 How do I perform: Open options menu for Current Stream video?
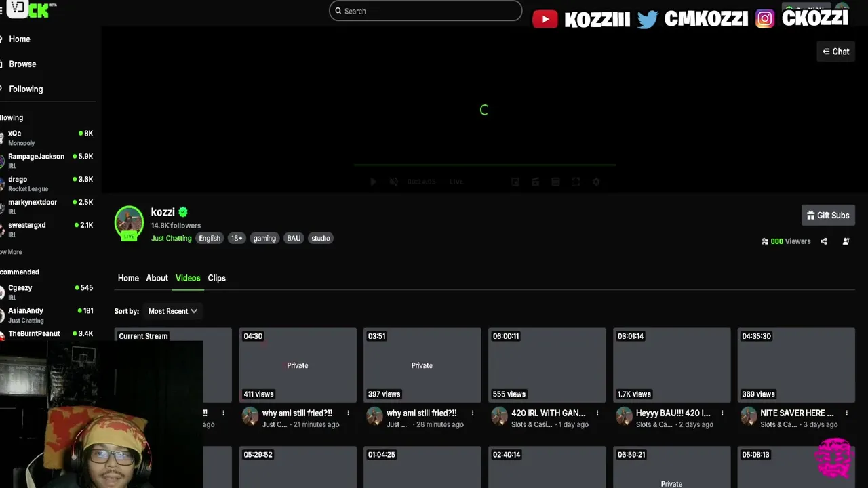[223, 413]
